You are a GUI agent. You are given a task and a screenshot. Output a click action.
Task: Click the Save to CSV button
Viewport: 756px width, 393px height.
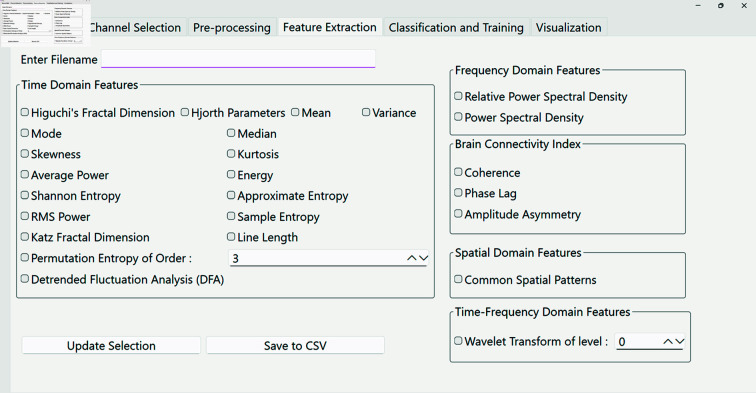(295, 346)
